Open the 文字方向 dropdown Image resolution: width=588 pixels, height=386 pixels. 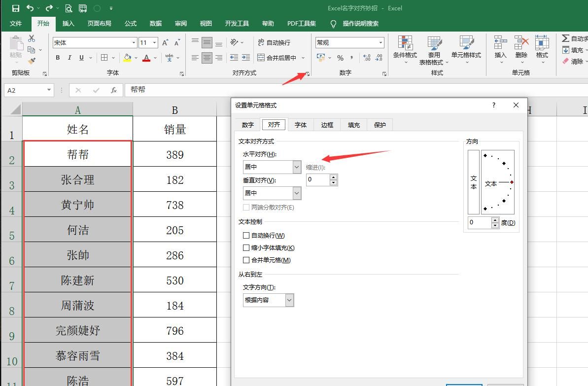tap(289, 300)
